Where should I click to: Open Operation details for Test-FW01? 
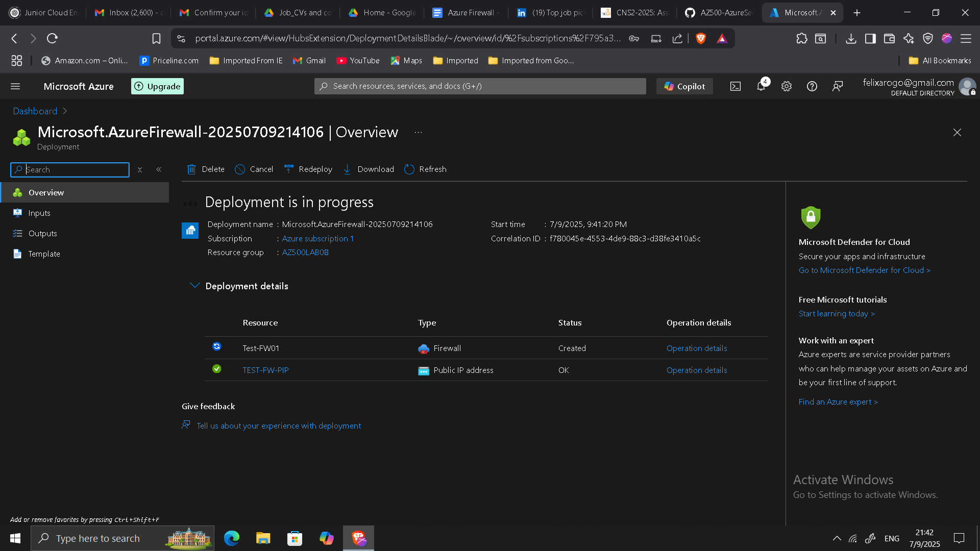coord(696,348)
